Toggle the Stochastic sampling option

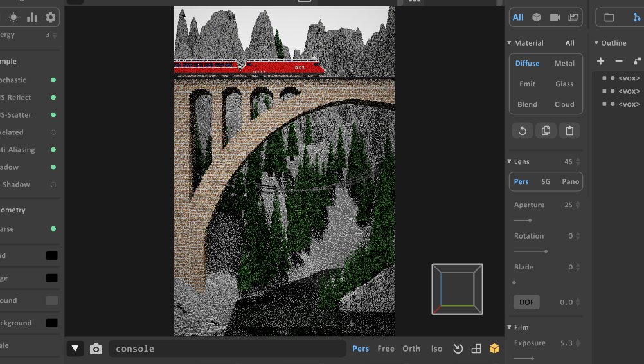tap(53, 80)
